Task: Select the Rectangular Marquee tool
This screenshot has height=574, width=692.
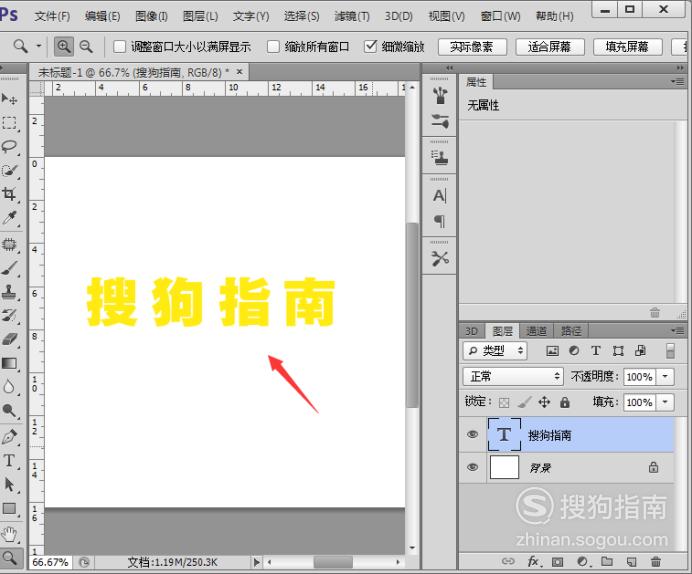Action: click(9, 123)
